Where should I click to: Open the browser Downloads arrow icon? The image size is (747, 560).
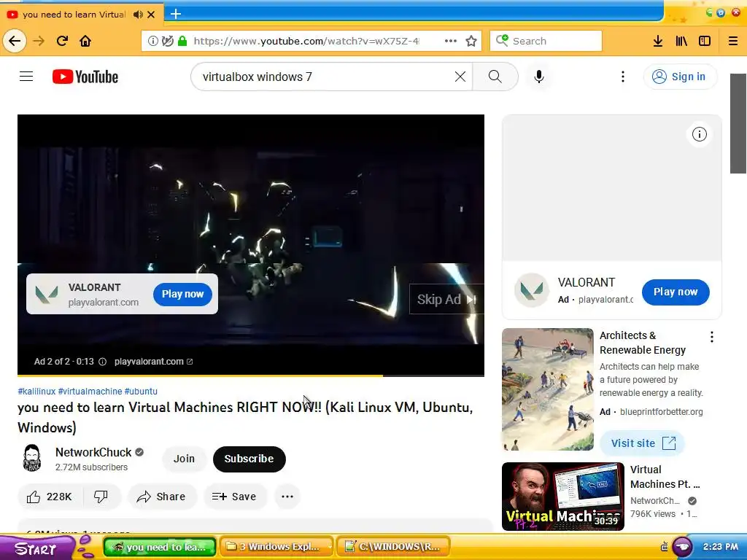(x=658, y=41)
